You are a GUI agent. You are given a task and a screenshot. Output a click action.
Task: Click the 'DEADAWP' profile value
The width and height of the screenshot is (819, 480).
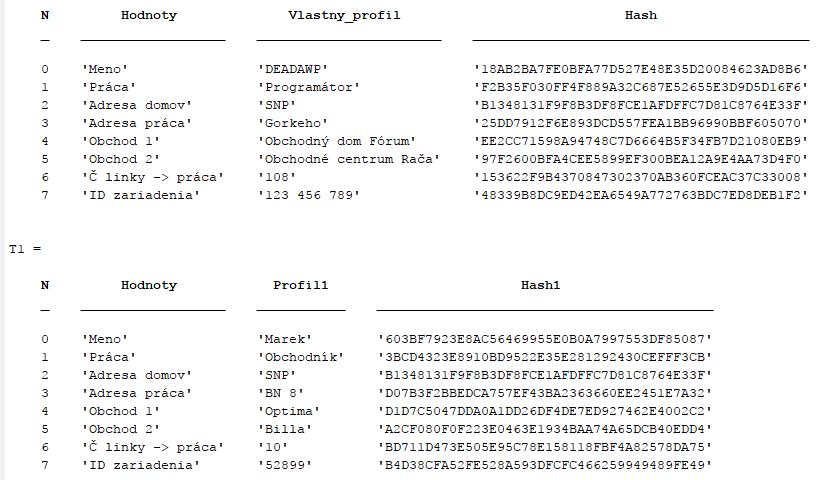(293, 69)
